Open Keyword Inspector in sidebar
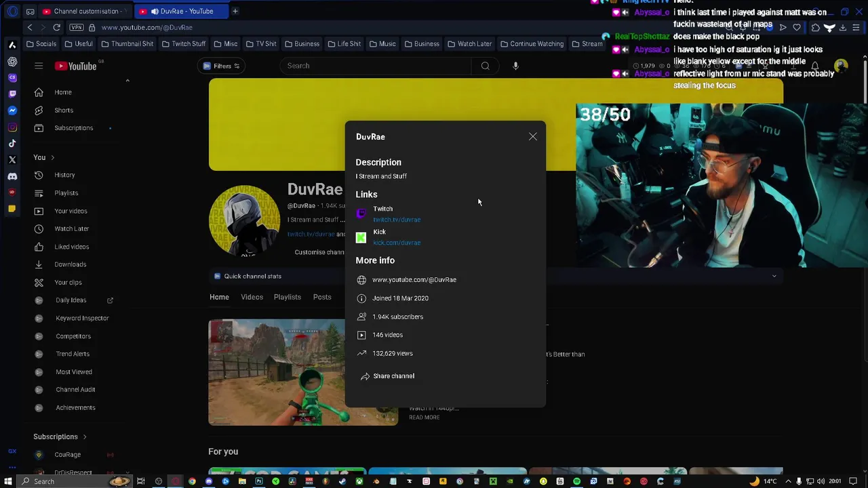Screen dimensions: 868x488 (x=82, y=318)
